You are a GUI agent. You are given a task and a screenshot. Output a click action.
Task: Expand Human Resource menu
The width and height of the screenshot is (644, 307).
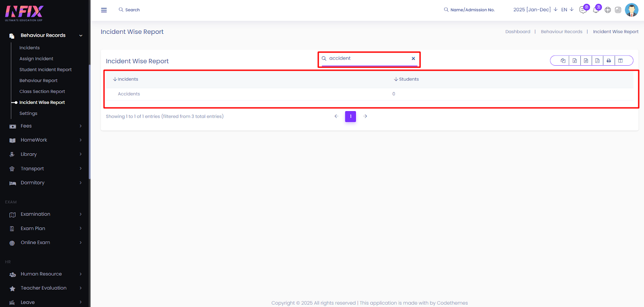click(80, 274)
